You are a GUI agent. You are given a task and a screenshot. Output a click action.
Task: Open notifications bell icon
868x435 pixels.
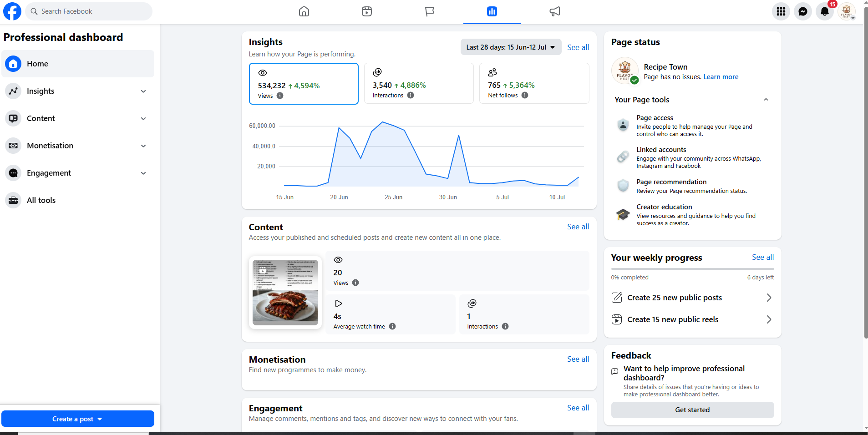(x=825, y=11)
